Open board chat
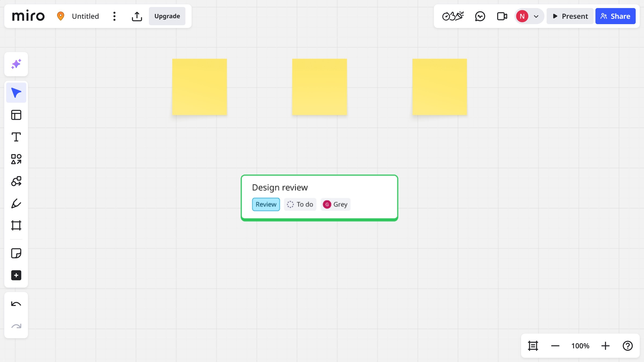 click(480, 16)
